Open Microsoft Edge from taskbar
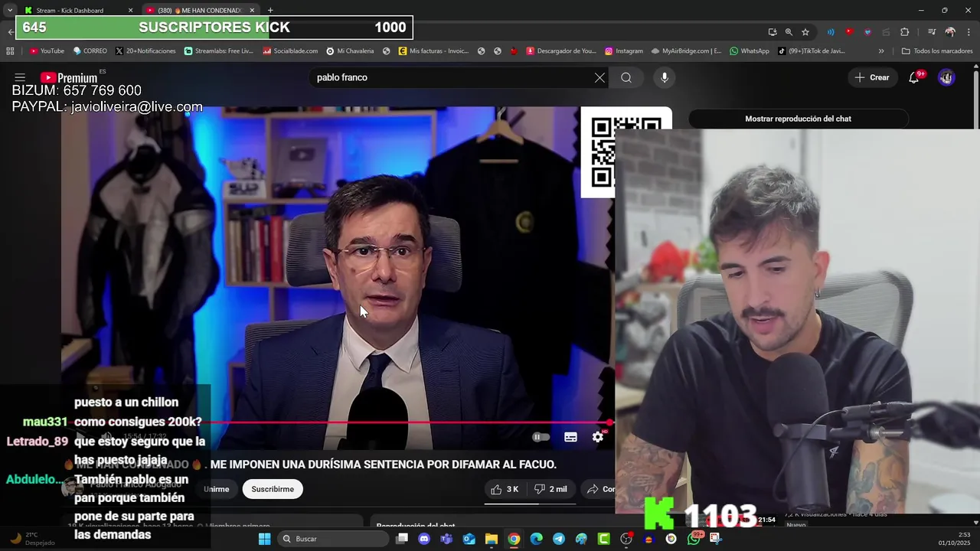This screenshot has height=551, width=980. tap(536, 539)
